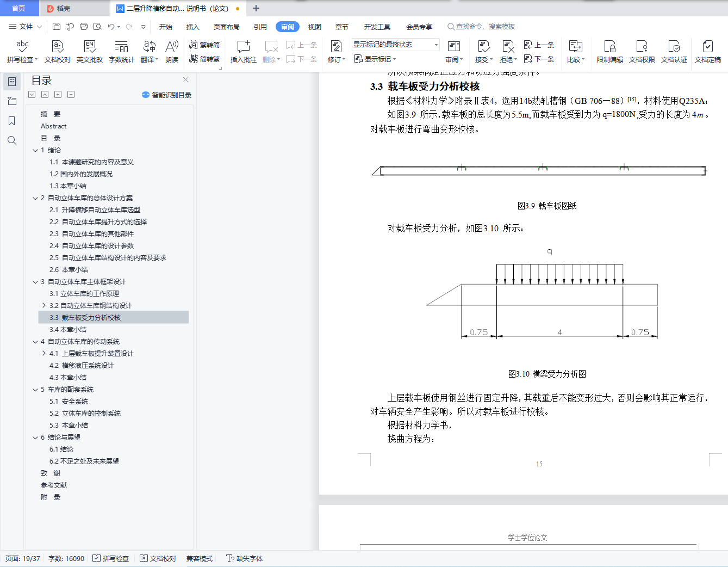Switch to the 插入 ribbon tab
This screenshot has height=567, width=728.
coord(193,27)
